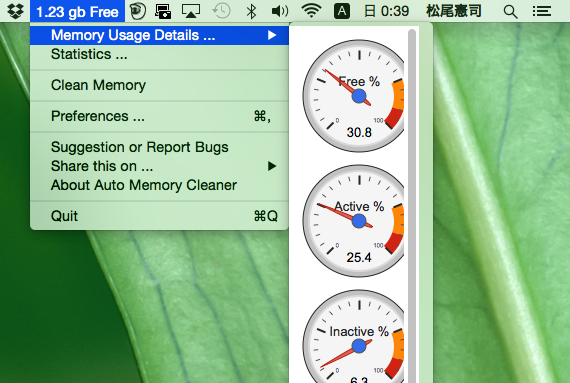Open Notification Center list icon
The width and height of the screenshot is (570, 383).
542,11
